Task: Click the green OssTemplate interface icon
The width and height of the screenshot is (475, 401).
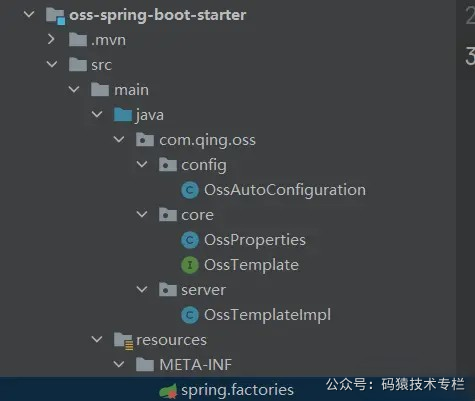Action: [190, 265]
